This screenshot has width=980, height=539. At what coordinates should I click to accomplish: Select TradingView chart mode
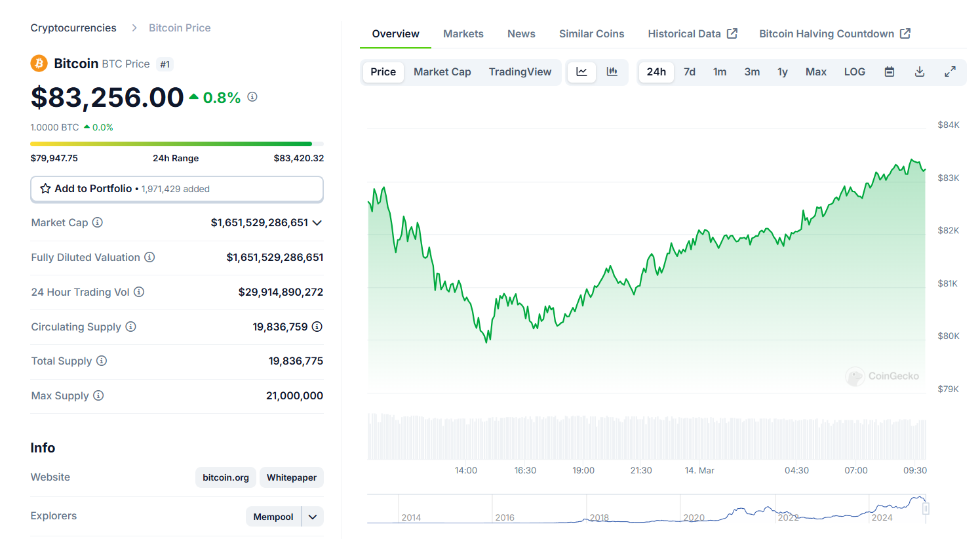coord(520,72)
